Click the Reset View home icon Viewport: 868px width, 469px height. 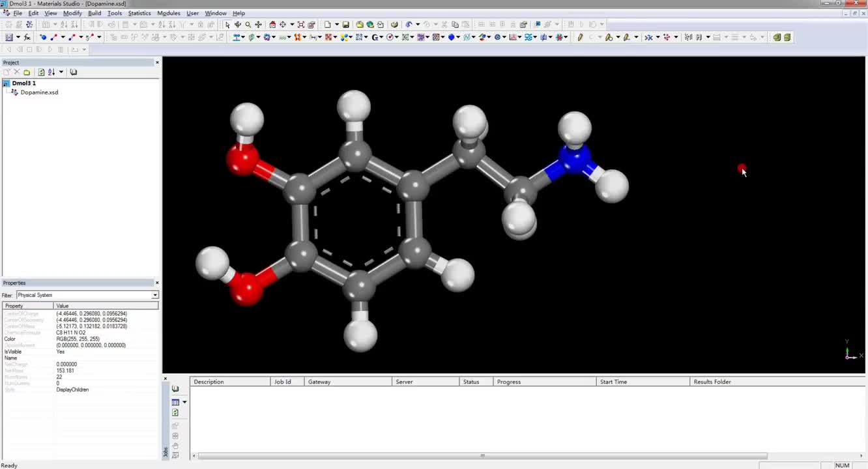coord(272,25)
